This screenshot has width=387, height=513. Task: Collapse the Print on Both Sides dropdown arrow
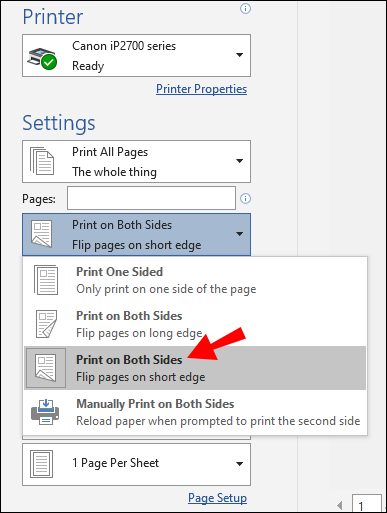pyautogui.click(x=239, y=234)
